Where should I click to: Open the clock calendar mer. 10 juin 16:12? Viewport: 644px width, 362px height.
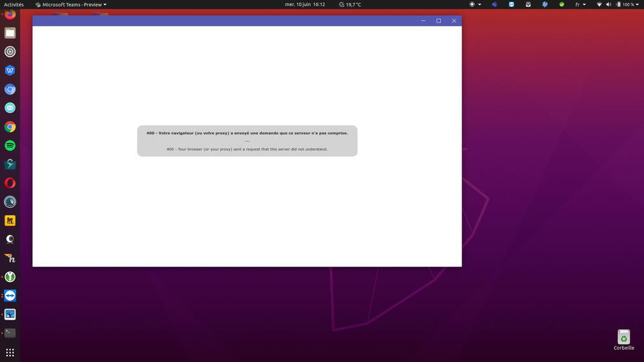[305, 5]
